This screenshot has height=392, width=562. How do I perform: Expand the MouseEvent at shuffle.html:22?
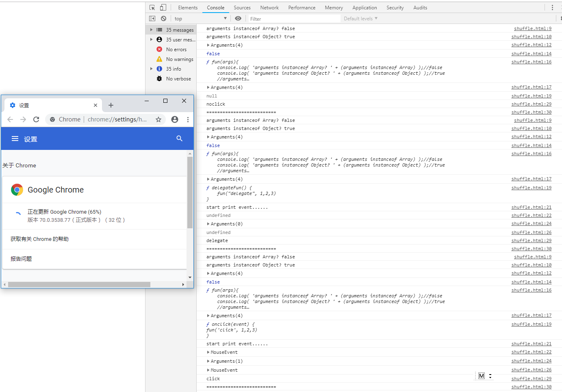[x=208, y=352]
